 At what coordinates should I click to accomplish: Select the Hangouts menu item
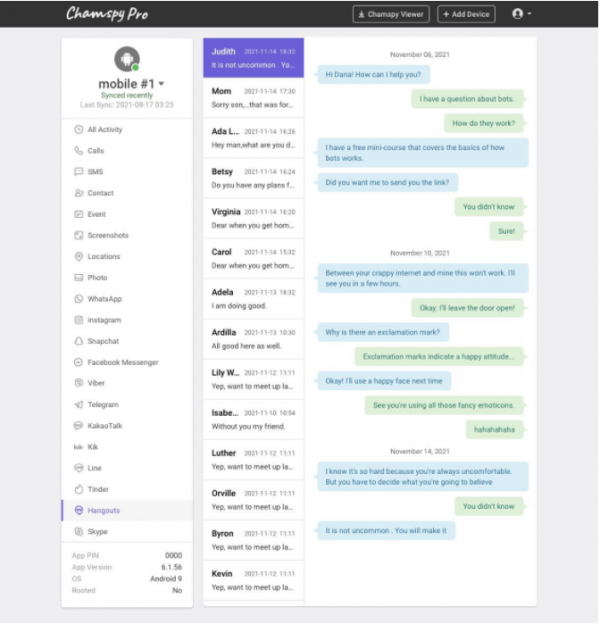pyautogui.click(x=127, y=510)
